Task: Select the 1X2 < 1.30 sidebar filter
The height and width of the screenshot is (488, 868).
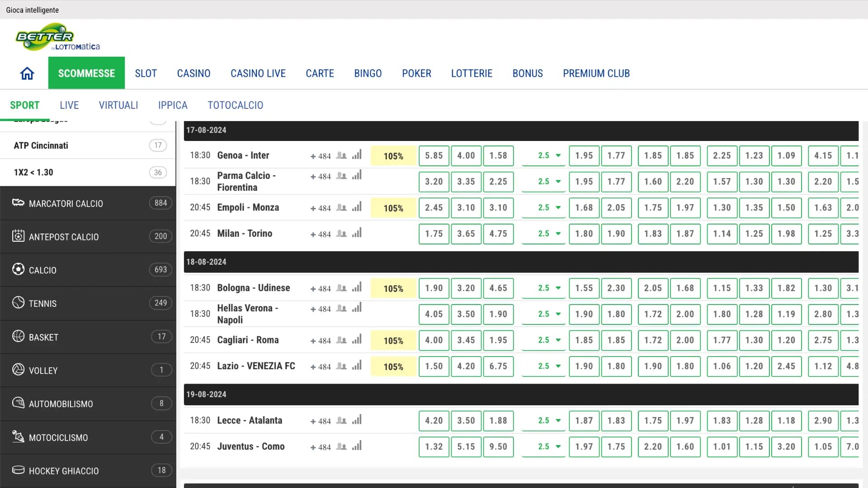Action: tap(33, 172)
